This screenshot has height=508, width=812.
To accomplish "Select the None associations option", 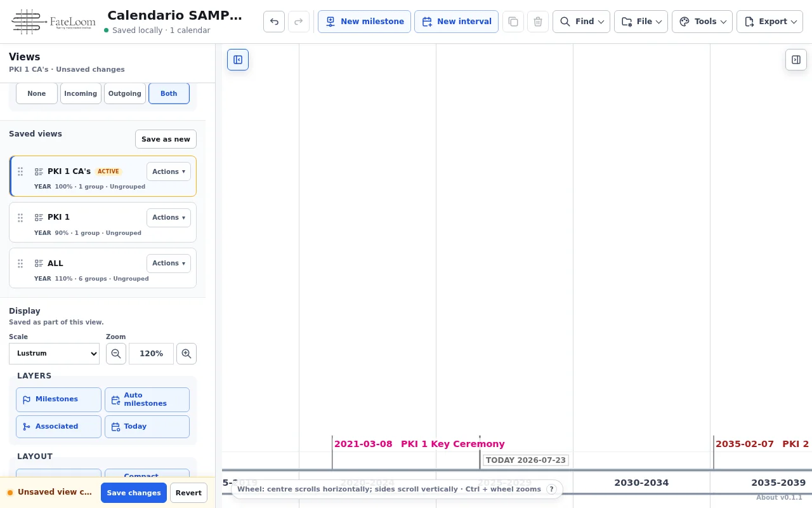I will coord(37,93).
